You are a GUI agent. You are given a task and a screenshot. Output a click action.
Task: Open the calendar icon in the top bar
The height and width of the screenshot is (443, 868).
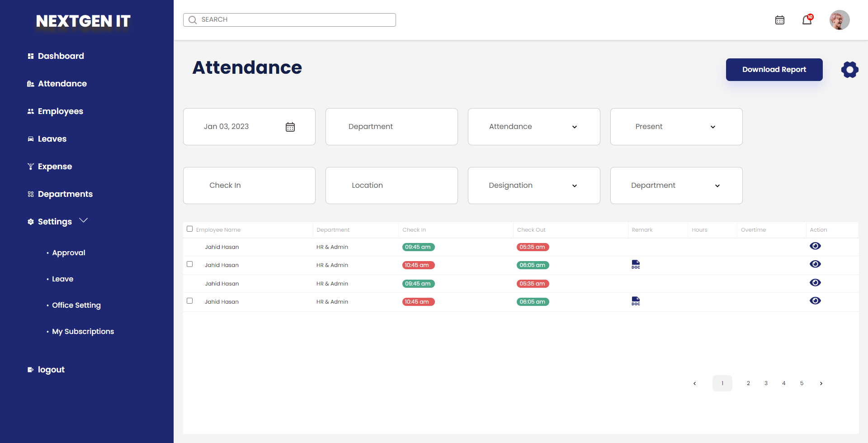pyautogui.click(x=779, y=20)
